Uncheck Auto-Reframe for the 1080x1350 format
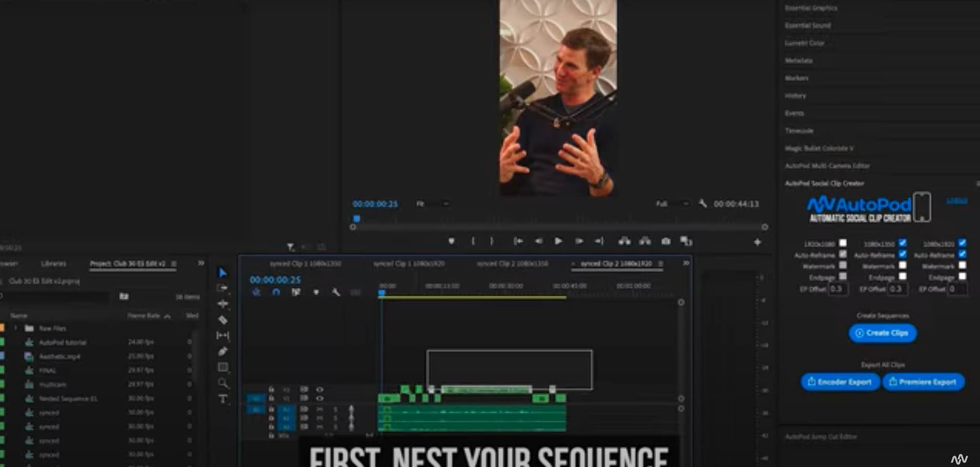Screen dimensions: 980x467 tap(902, 255)
